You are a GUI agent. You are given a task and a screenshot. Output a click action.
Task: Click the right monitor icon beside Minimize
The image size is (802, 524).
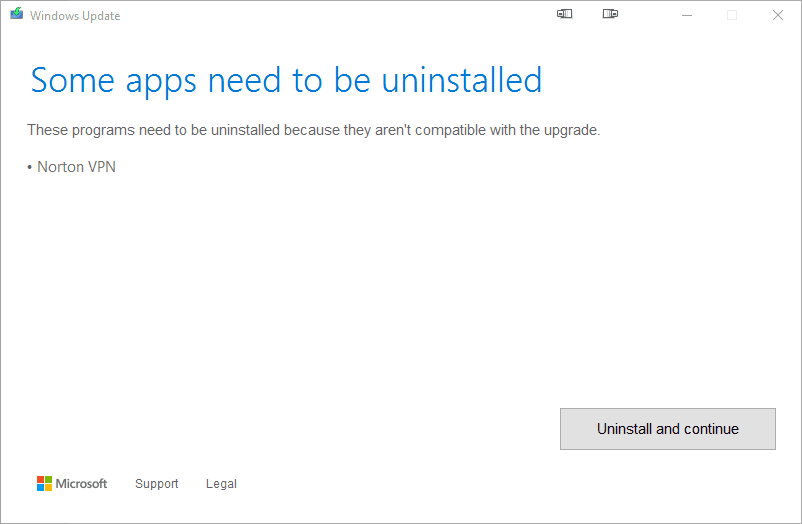tap(610, 15)
